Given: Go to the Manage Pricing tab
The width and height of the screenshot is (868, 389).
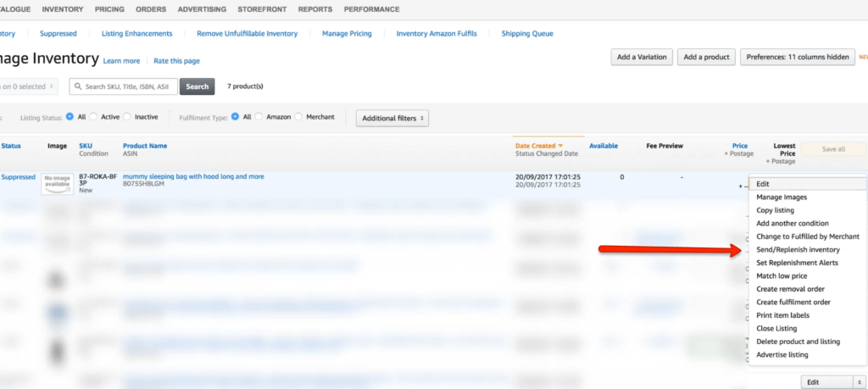Looking at the screenshot, I should pyautogui.click(x=347, y=34).
